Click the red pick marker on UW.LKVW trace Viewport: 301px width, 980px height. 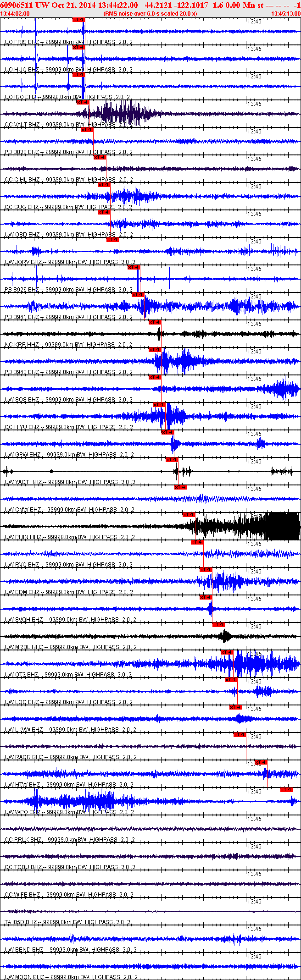point(235,707)
